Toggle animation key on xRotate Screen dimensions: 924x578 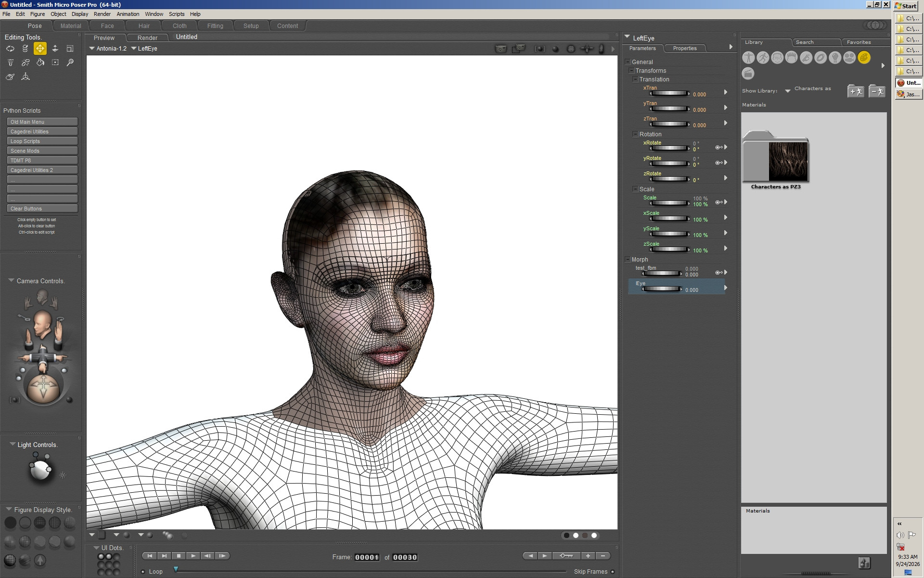(719, 147)
